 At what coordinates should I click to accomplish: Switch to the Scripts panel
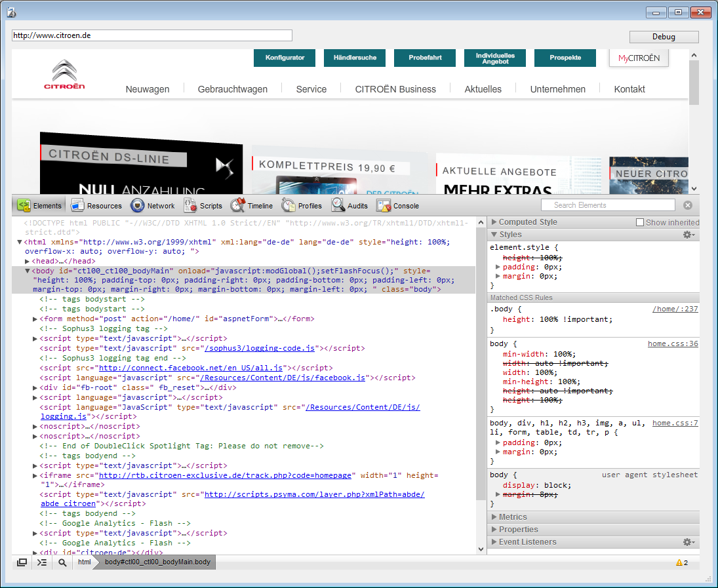[x=190, y=205]
